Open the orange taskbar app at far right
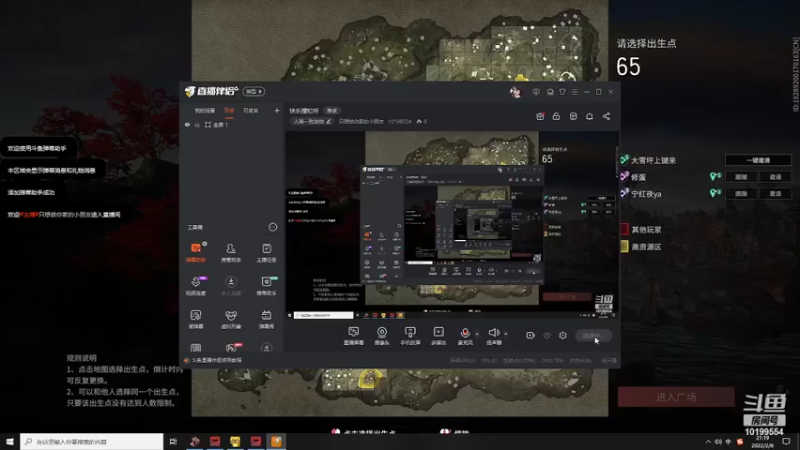The image size is (800, 450). 276,441
